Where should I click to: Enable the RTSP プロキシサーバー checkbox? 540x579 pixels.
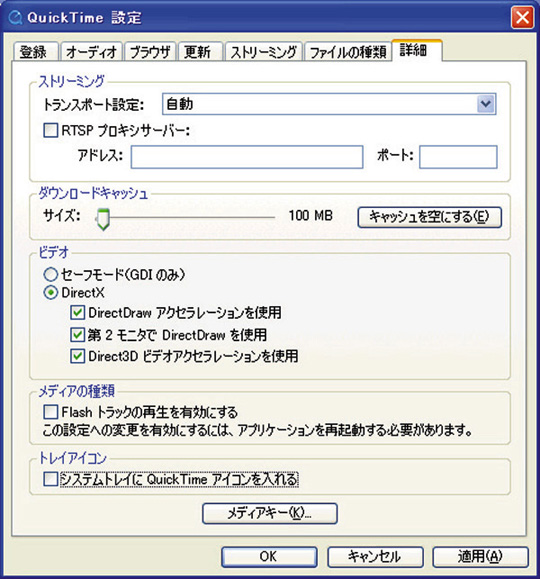click(x=51, y=130)
